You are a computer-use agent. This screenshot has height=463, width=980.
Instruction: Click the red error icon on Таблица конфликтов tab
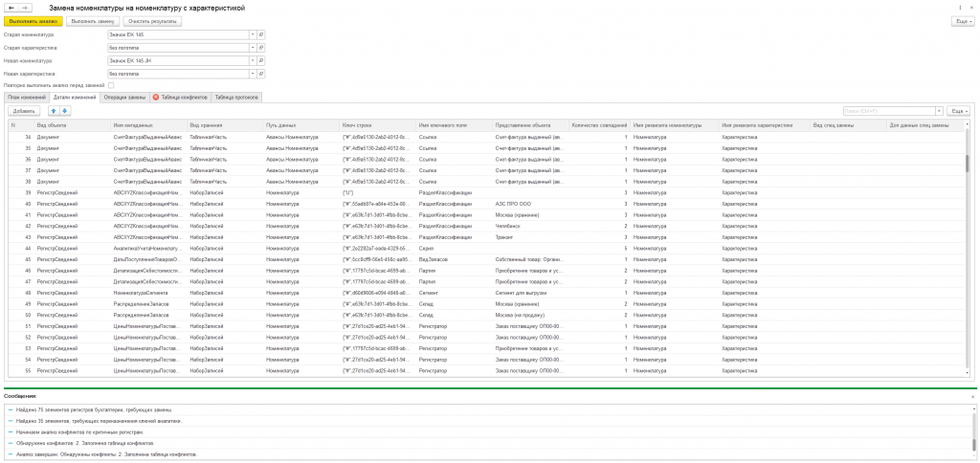(156, 98)
